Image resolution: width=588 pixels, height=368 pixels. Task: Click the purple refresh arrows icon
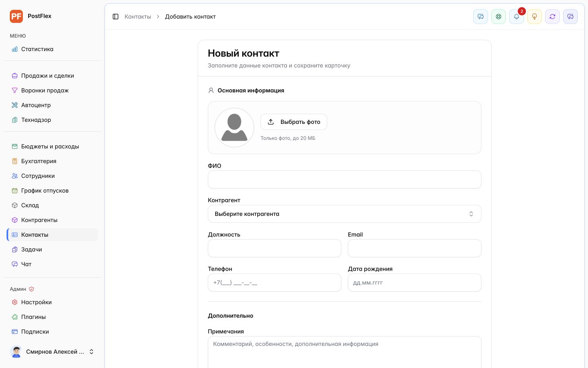[x=552, y=17]
